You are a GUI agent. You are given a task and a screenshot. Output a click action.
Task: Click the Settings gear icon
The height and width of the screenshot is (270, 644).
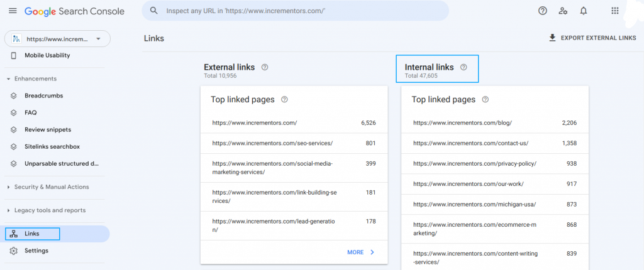[14, 251]
